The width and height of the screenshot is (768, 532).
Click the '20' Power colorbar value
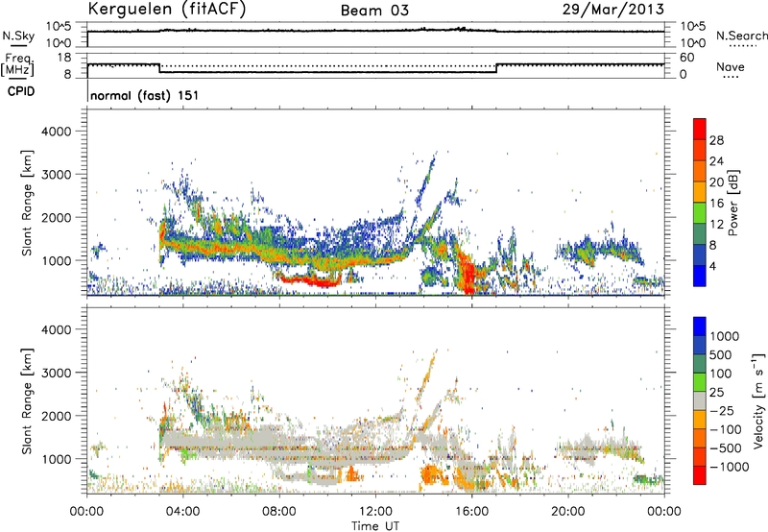point(716,182)
